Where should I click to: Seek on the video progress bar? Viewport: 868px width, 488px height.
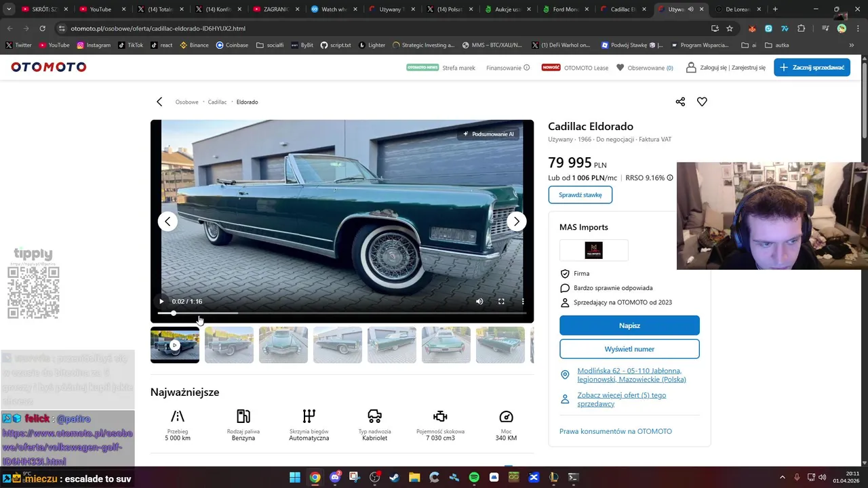(342, 313)
